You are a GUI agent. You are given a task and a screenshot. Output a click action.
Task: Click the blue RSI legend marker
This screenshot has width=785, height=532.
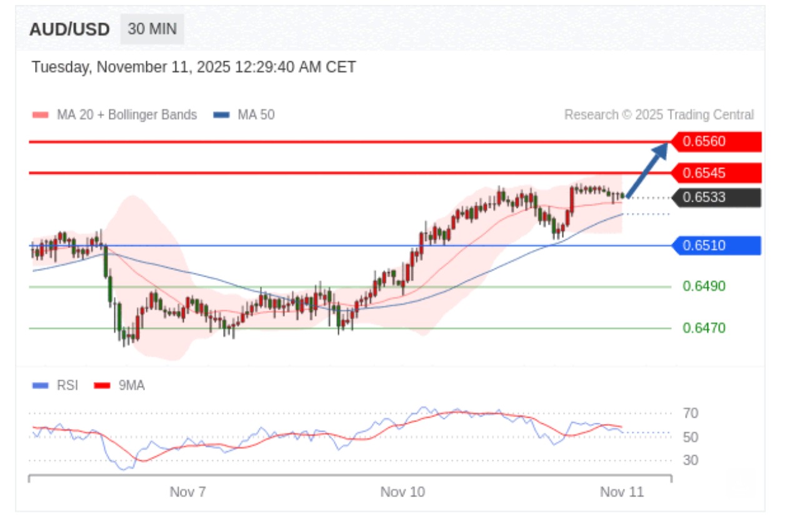click(40, 386)
